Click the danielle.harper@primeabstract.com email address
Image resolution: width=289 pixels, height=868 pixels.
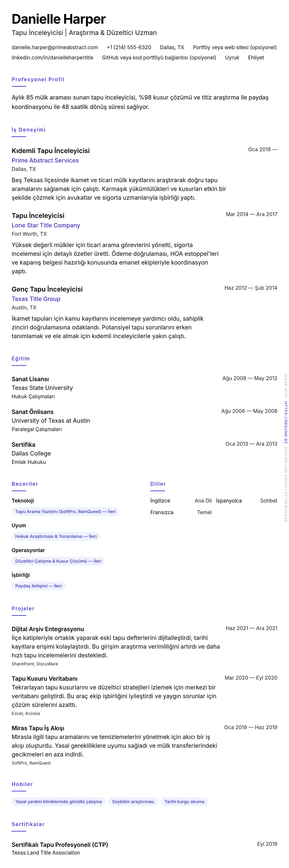point(54,48)
